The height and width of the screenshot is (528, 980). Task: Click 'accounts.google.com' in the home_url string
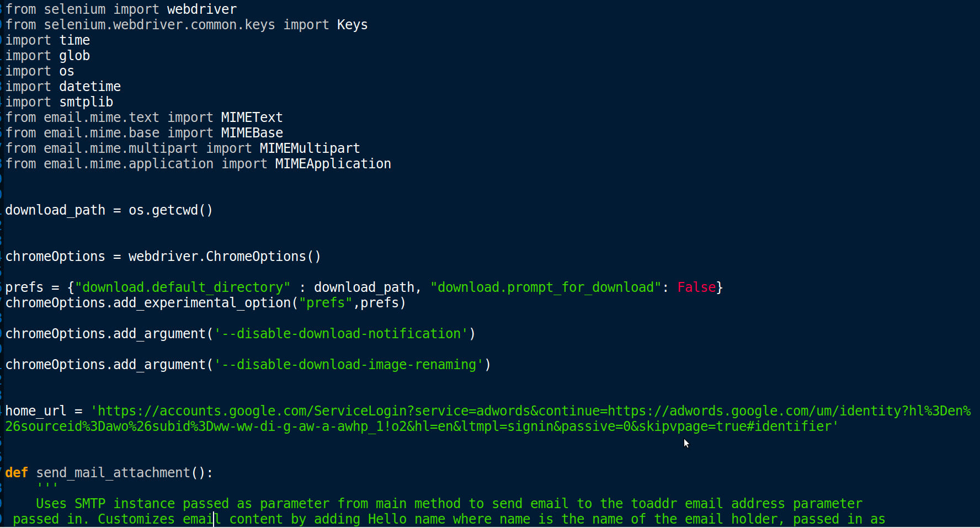233,411
